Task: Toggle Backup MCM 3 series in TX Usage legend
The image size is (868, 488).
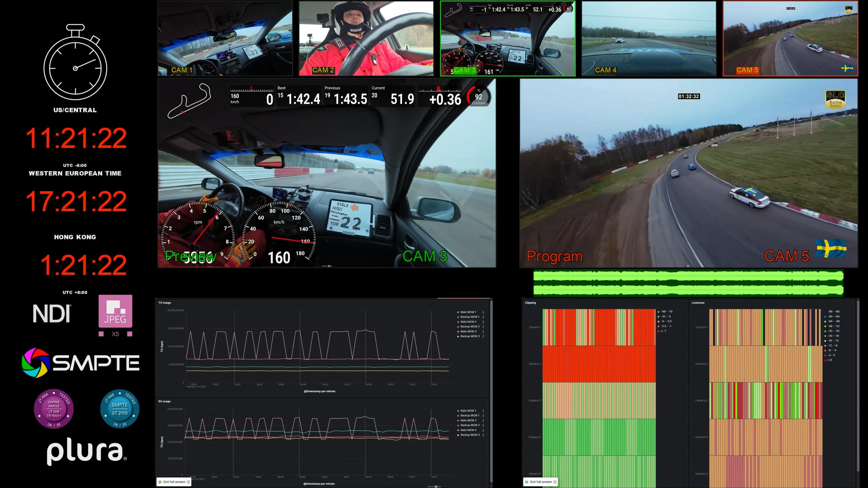Action: tap(468, 336)
